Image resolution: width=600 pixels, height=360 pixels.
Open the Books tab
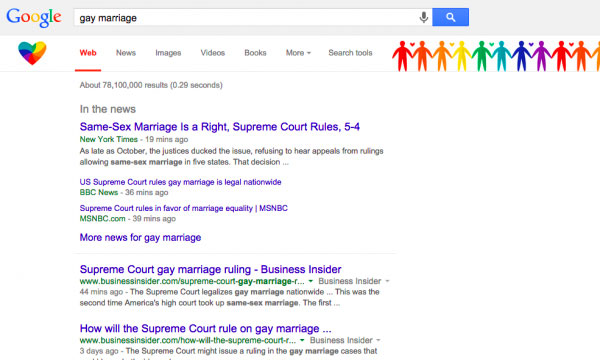(x=255, y=53)
